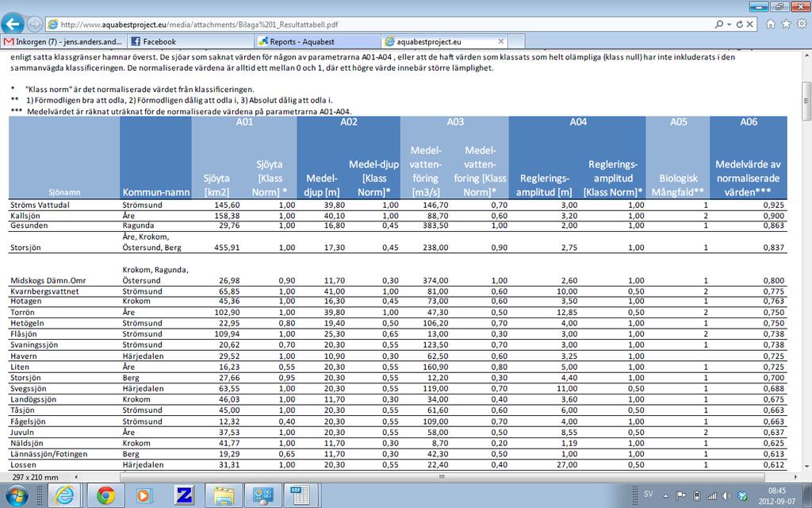Open Favorites with the star icon
Viewport: 812px width, 508px height.
[786, 24]
